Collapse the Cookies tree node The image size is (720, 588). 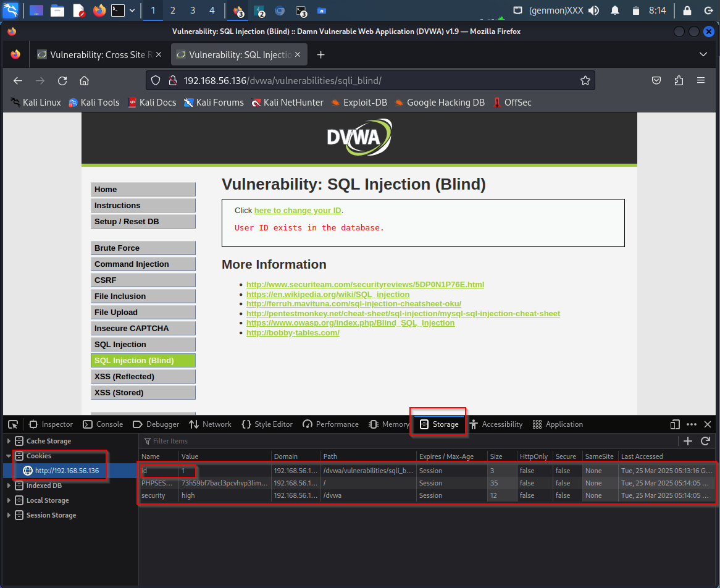point(8,456)
